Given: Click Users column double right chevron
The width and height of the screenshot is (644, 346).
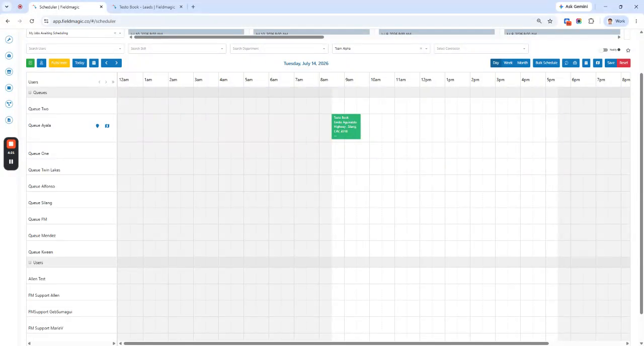Looking at the screenshot, I should tap(113, 82).
